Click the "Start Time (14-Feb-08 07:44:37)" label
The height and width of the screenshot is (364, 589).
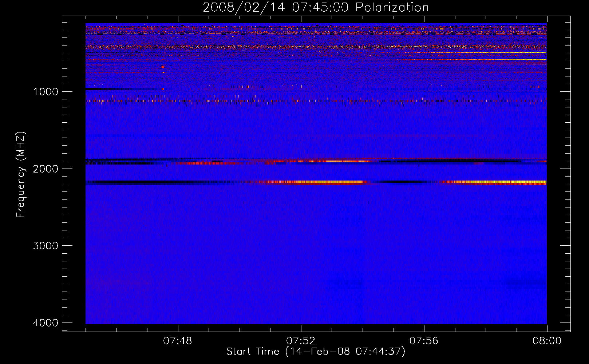pos(316,352)
